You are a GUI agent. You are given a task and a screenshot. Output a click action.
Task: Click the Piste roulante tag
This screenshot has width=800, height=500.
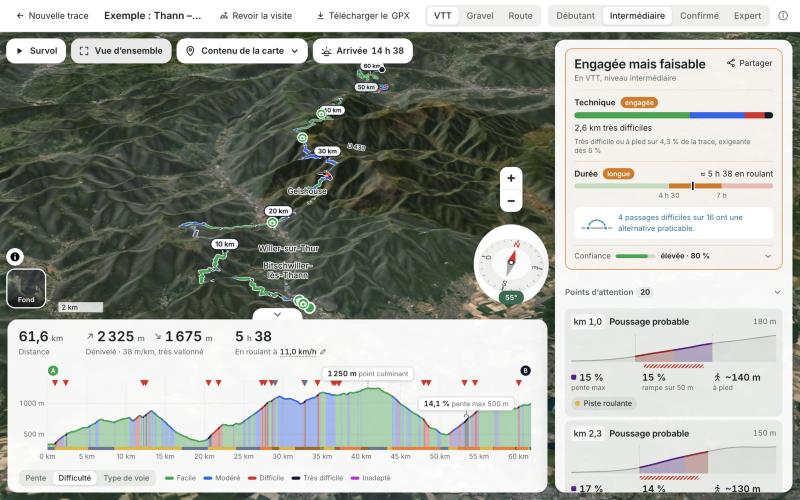[603, 404]
